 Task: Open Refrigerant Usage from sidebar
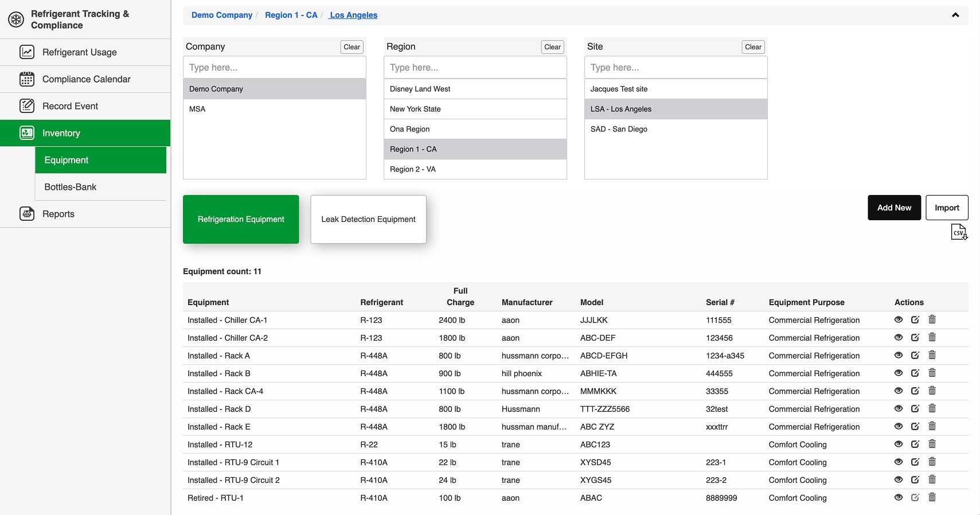(85, 52)
